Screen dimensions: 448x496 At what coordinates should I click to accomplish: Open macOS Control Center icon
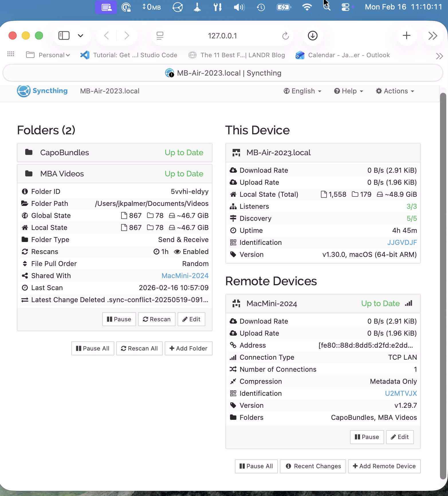345,7
